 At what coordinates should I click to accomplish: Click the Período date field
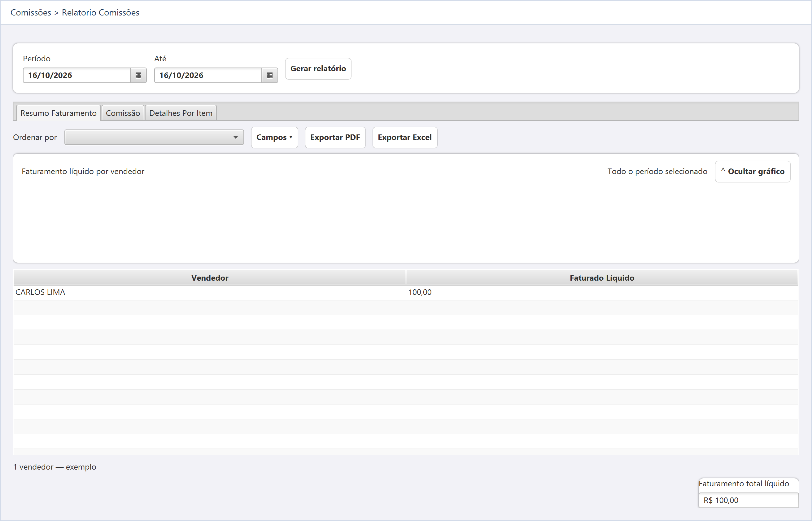click(x=77, y=75)
